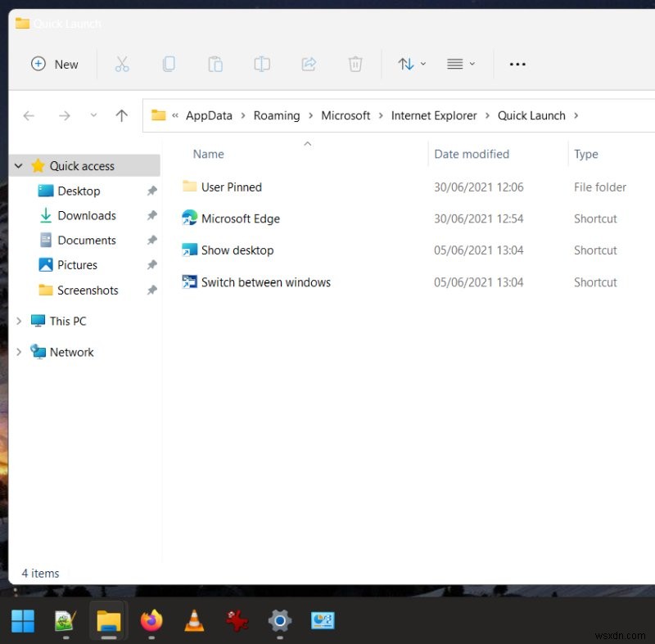Click the Microsoft Edge shortcut in the file list
The width and height of the screenshot is (655, 644).
tap(240, 218)
